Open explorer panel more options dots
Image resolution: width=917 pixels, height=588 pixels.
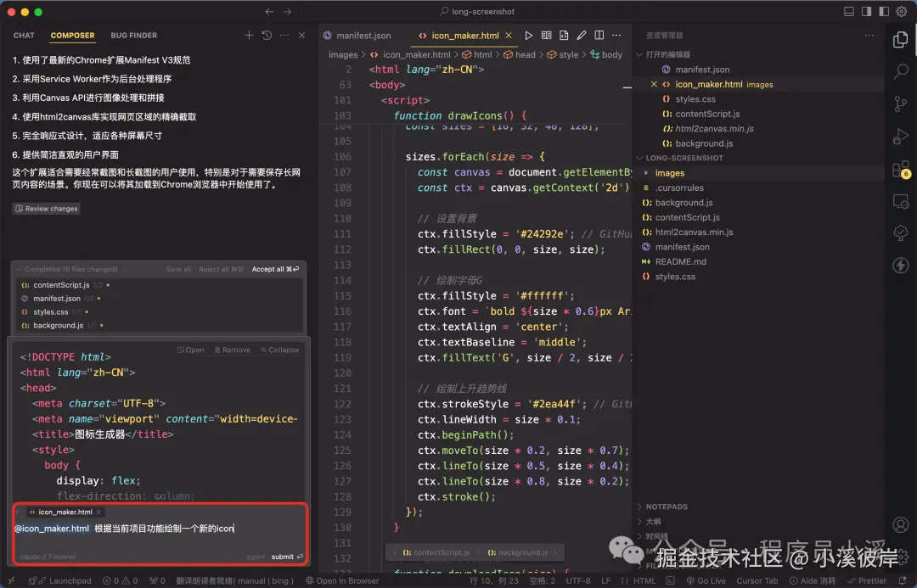[x=869, y=36]
